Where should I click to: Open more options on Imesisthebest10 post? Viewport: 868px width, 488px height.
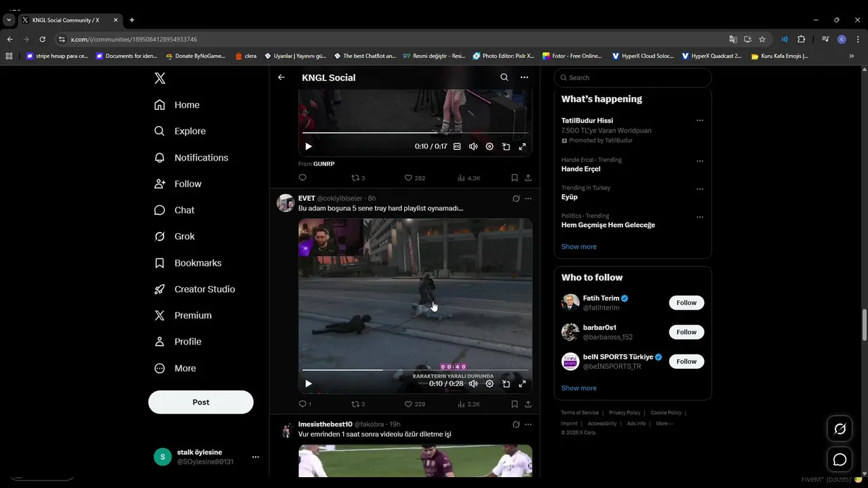click(528, 424)
